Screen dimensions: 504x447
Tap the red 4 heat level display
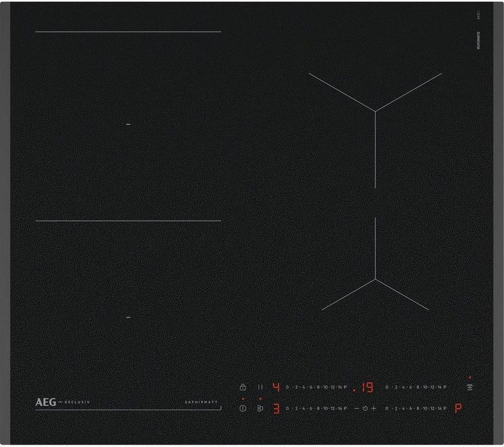pos(276,387)
